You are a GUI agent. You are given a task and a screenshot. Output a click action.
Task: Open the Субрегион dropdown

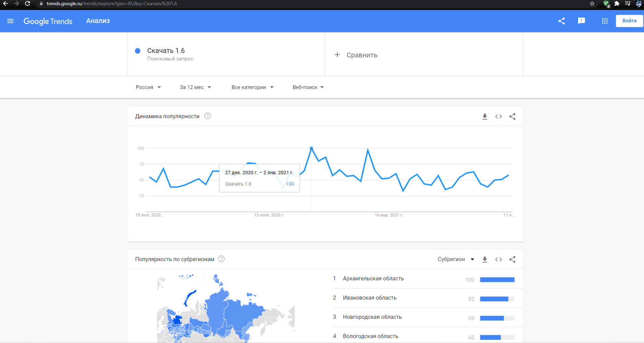coord(456,259)
